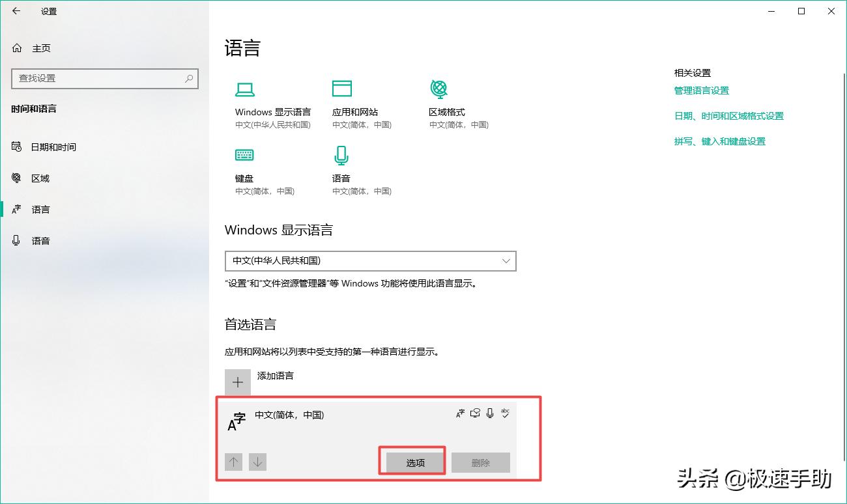Open the Windows 显示语言 dropdown
Viewport: 847px width, 504px height.
tap(370, 261)
